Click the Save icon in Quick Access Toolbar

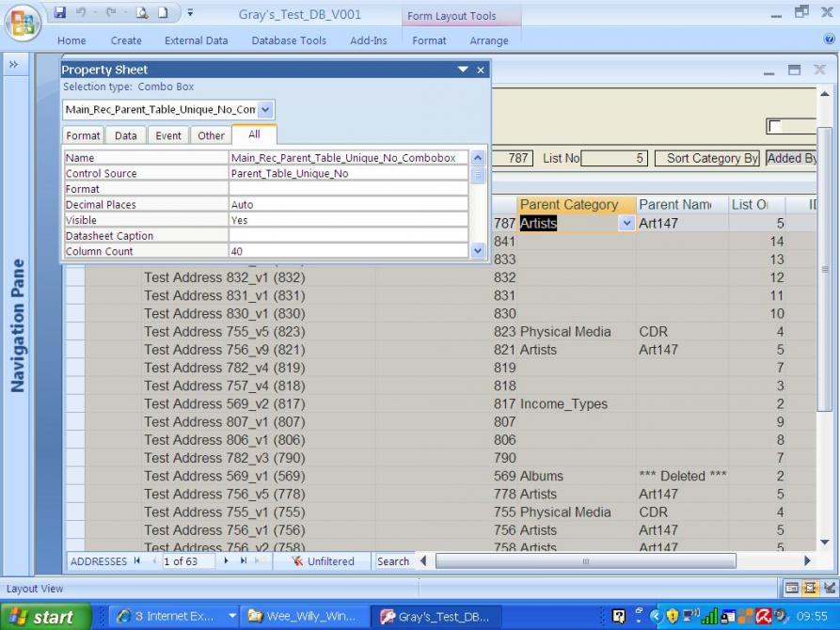[60, 14]
